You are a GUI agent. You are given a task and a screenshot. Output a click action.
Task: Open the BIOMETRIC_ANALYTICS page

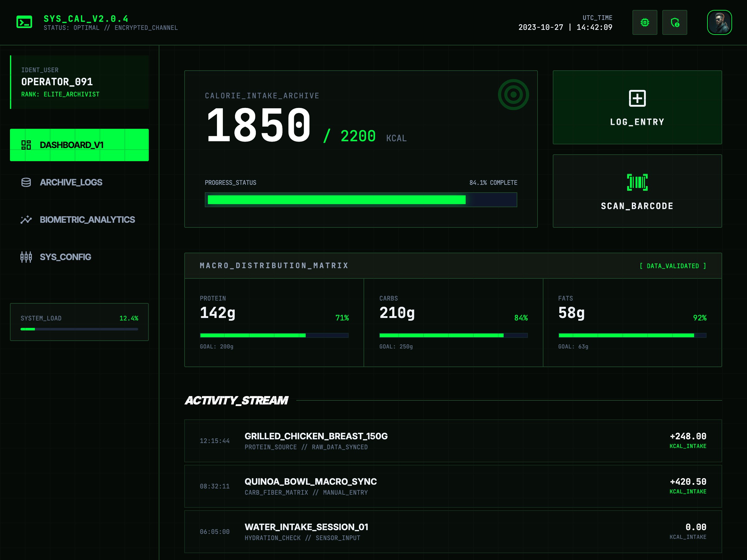pos(87,219)
